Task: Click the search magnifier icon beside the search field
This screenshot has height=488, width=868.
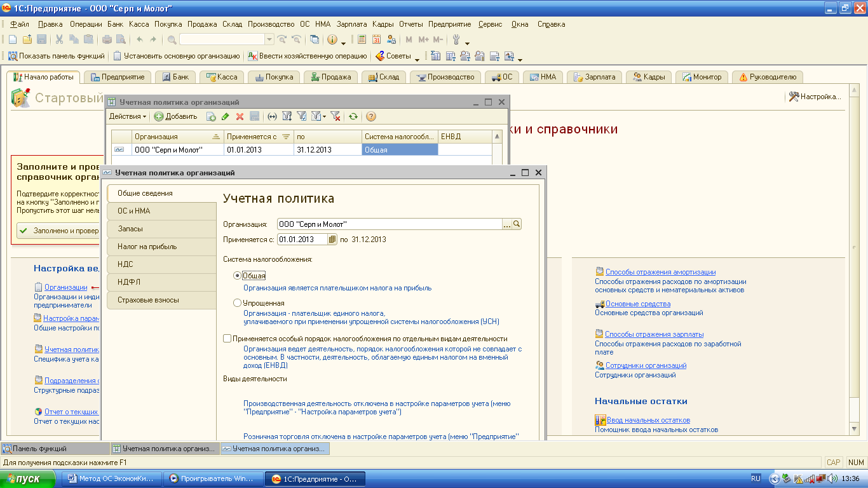Action: click(x=172, y=39)
